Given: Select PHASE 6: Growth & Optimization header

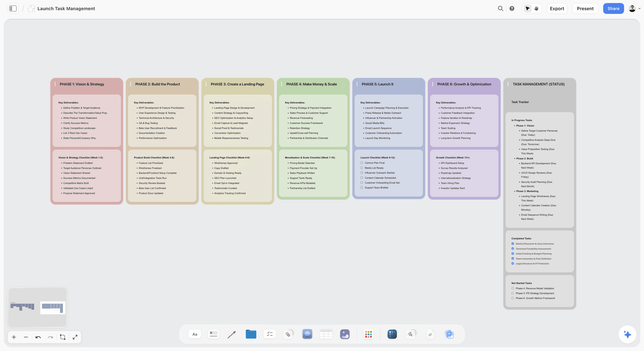Looking at the screenshot, I should 464,84.
